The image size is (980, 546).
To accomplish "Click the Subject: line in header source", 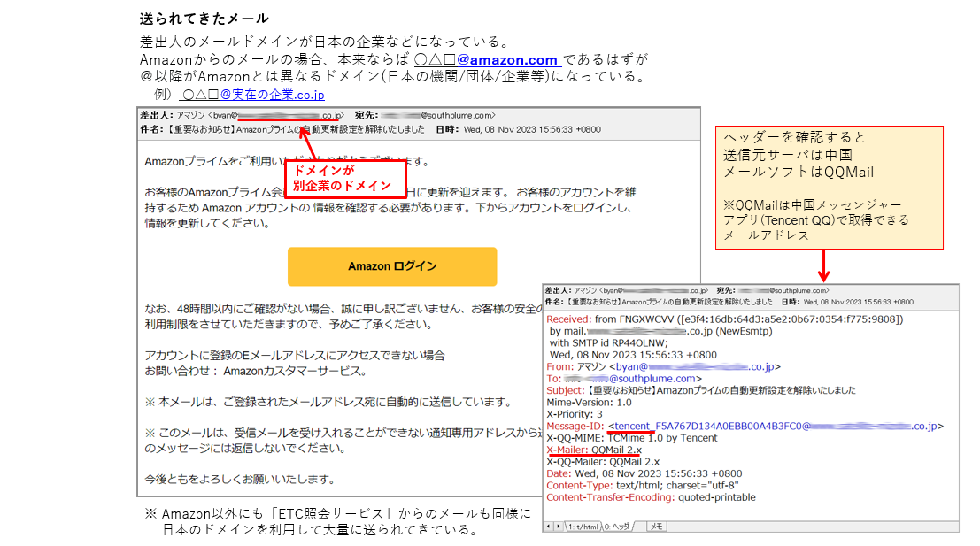I will point(701,390).
